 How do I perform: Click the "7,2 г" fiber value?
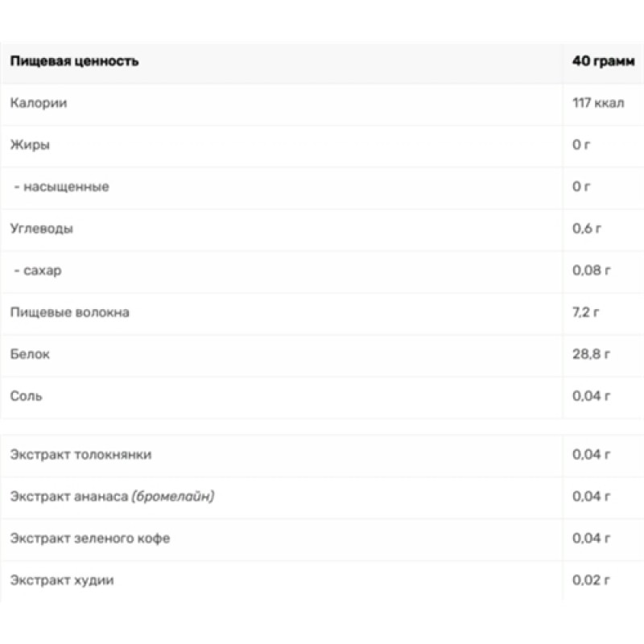(587, 312)
